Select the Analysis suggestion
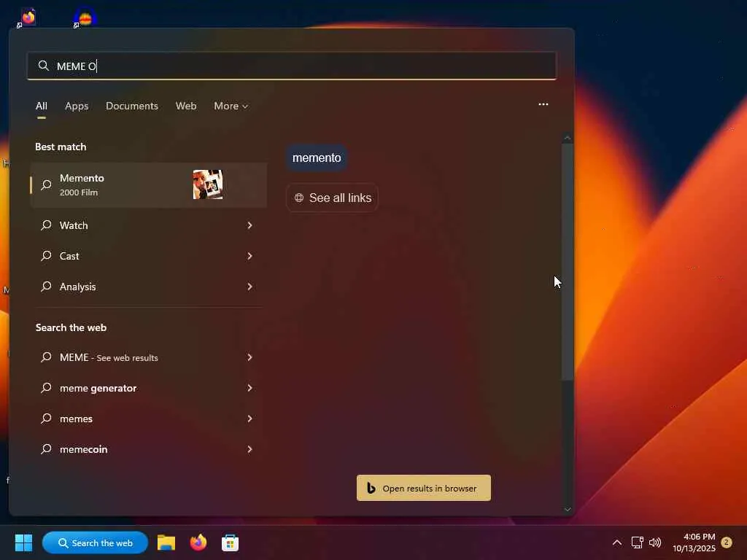 tap(148, 287)
